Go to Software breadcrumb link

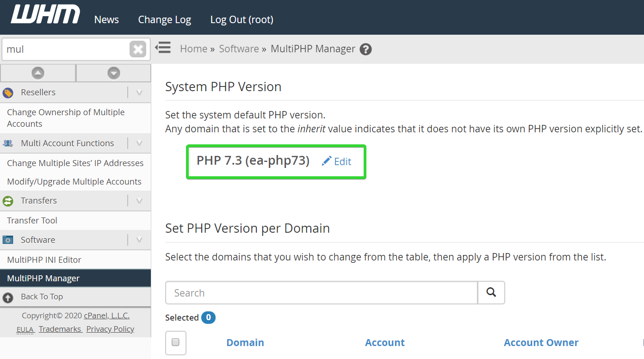[239, 49]
